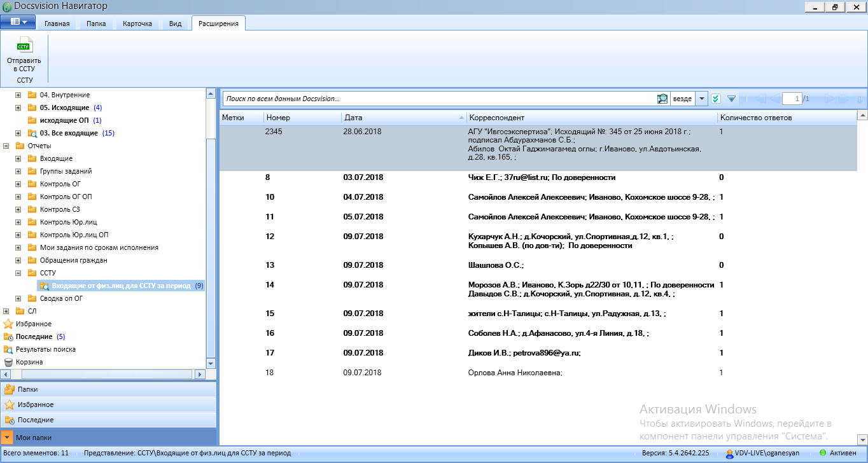Screen dimensions: 868x463
Task: Select row with Диков И.В. correspondent
Action: point(538,353)
